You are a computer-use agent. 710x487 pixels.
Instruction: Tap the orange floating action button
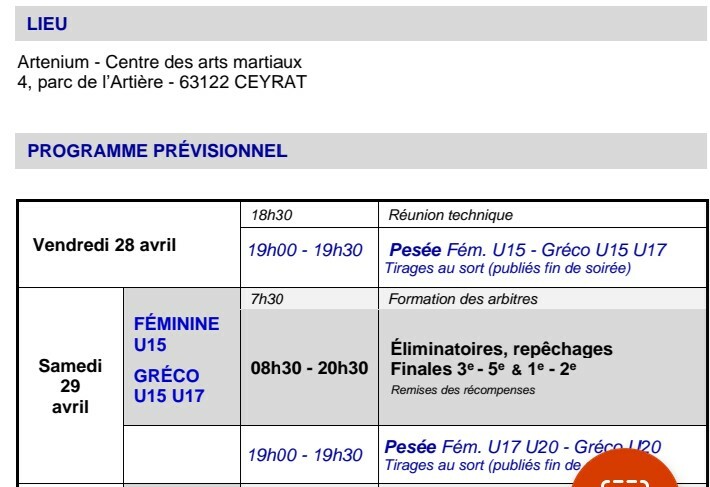coord(625,472)
